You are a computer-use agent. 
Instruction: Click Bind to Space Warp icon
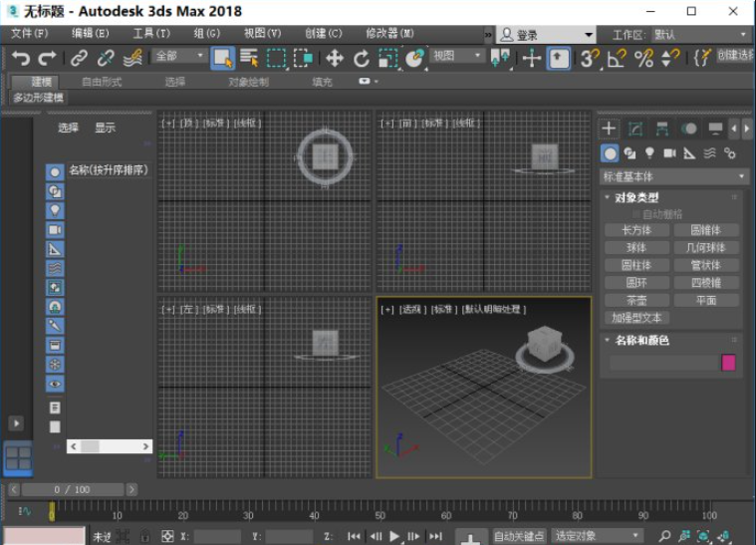pyautogui.click(x=132, y=59)
